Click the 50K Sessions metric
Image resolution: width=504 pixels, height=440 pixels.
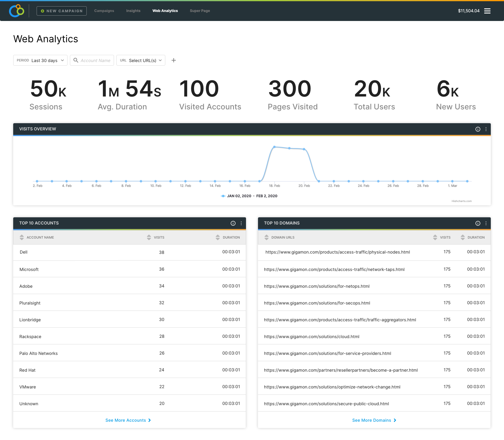pos(48,95)
